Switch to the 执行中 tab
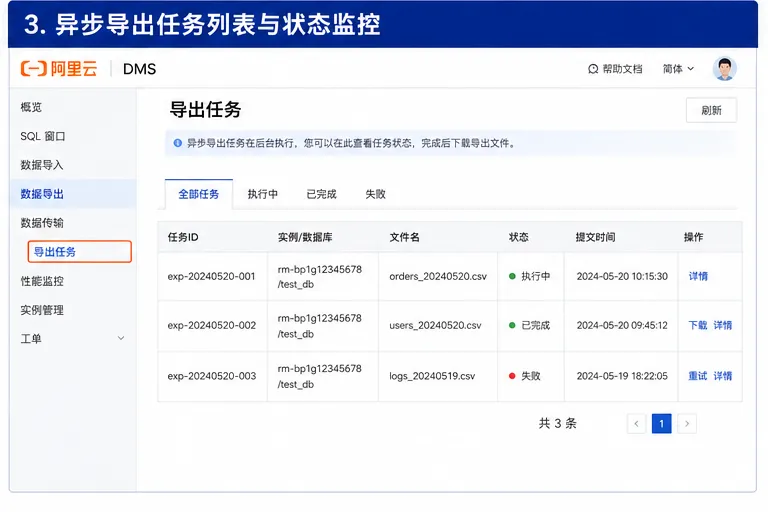 click(263, 195)
